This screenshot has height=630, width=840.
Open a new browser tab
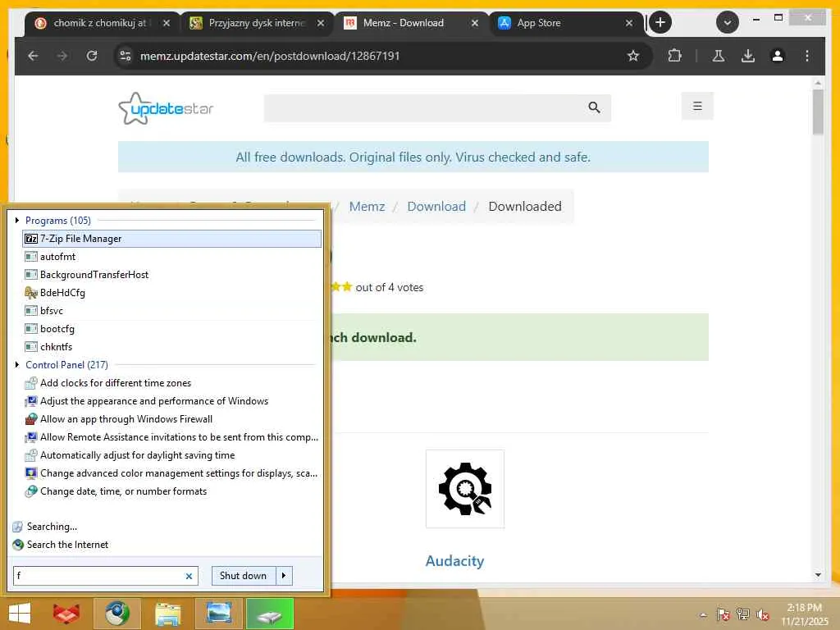click(x=660, y=22)
